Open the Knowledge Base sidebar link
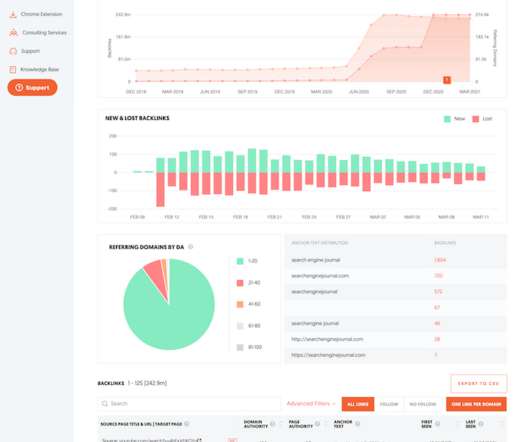 (40, 69)
